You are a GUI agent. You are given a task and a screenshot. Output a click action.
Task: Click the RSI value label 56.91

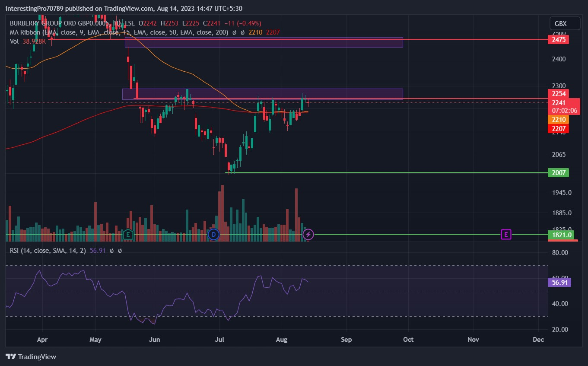click(x=559, y=283)
